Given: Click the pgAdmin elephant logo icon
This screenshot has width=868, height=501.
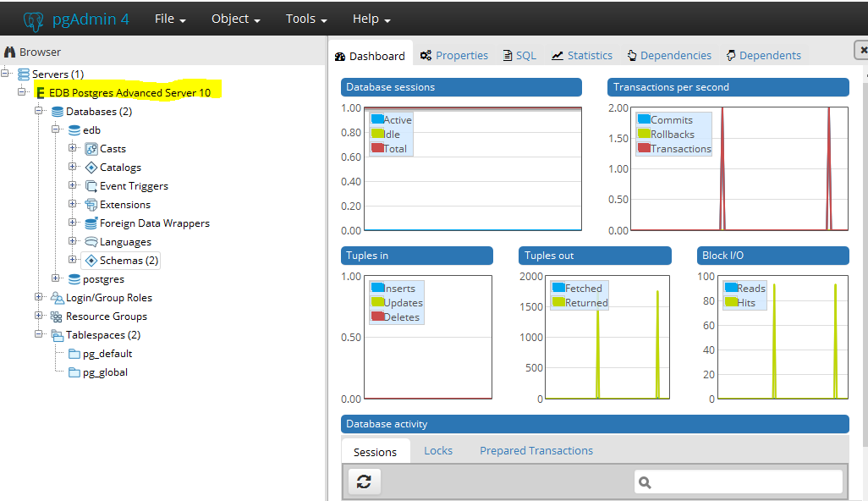Looking at the screenshot, I should [34, 20].
